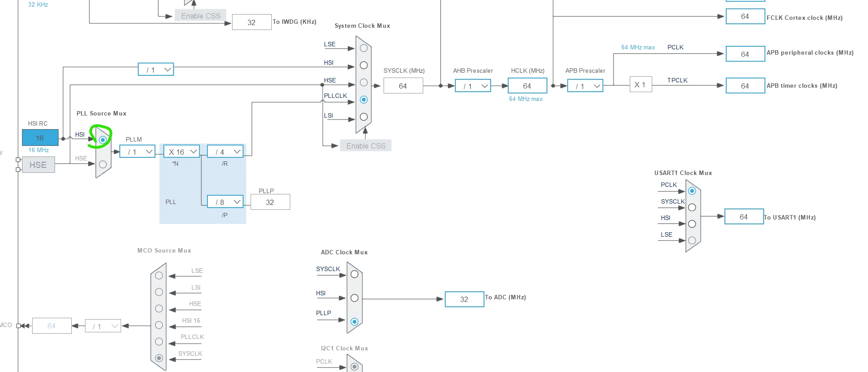
Task: Click the To USART1 (MHz) value field
Action: tap(744, 217)
